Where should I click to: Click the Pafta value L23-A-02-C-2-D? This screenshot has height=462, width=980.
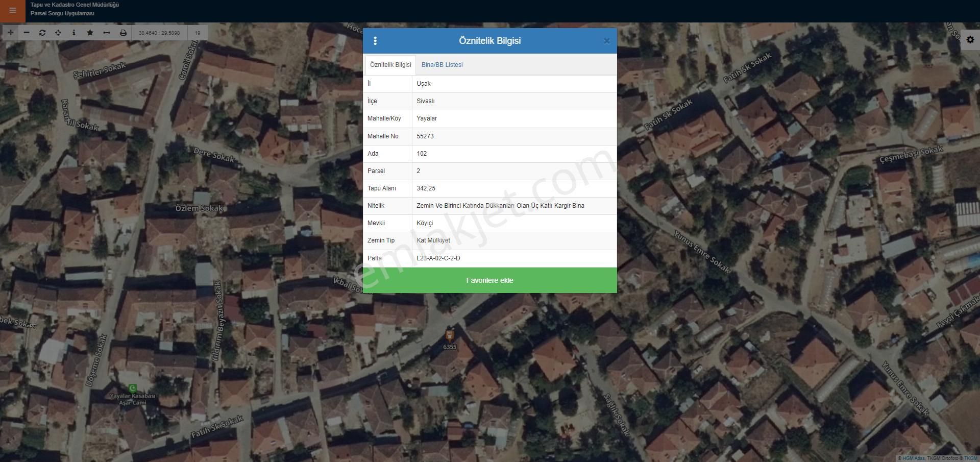438,258
